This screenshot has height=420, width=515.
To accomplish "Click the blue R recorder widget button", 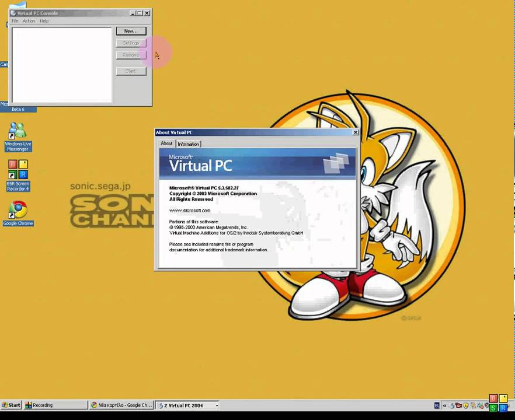I will (503, 408).
